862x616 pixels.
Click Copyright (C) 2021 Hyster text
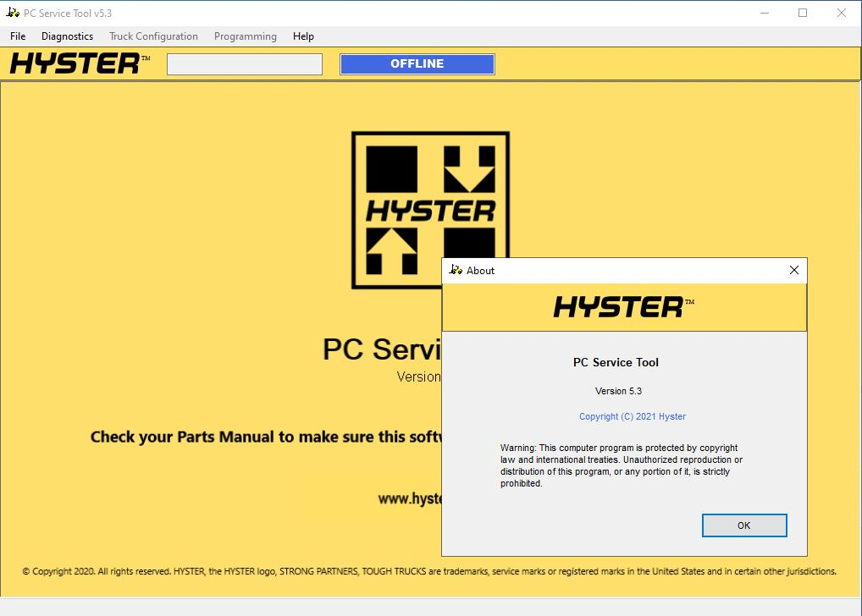(633, 416)
